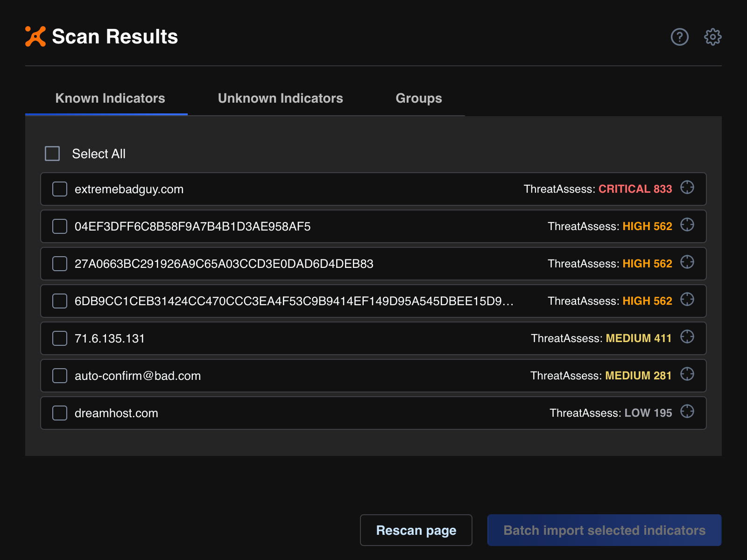Switch to the Known Indicators tab
747x560 pixels.
click(110, 98)
